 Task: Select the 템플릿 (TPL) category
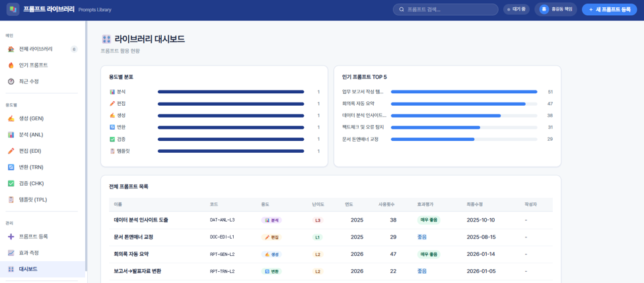pyautogui.click(x=43, y=200)
